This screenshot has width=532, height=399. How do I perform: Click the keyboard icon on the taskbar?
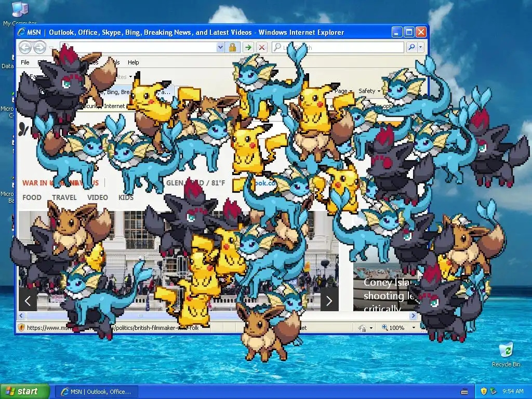click(464, 392)
